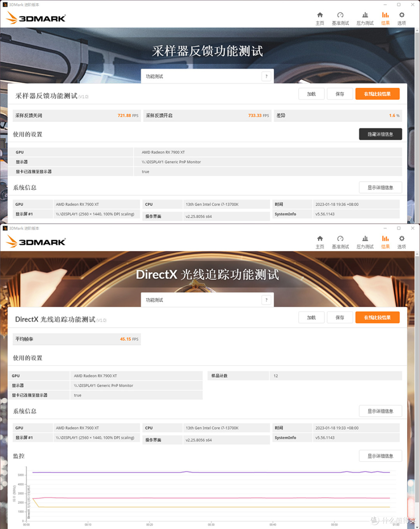Click sample count value 12
Viewport: 420px width, 529px height.
[276, 376]
